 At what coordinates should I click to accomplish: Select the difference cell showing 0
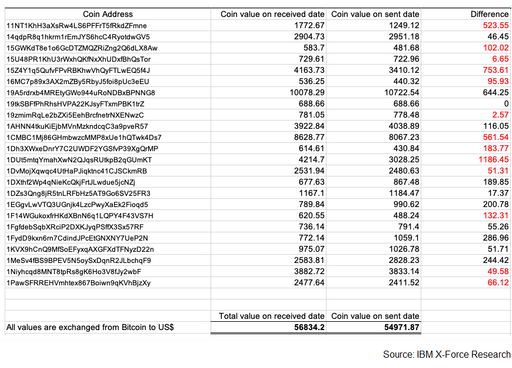(506, 104)
